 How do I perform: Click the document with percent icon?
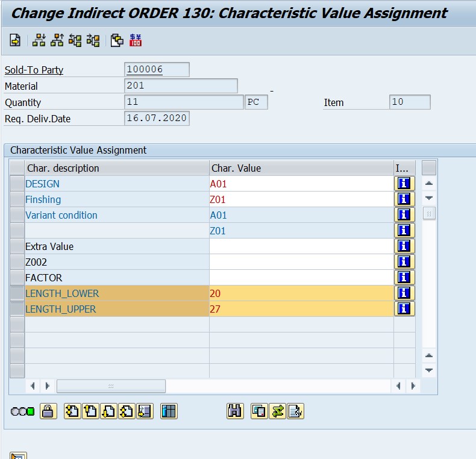(x=295, y=411)
